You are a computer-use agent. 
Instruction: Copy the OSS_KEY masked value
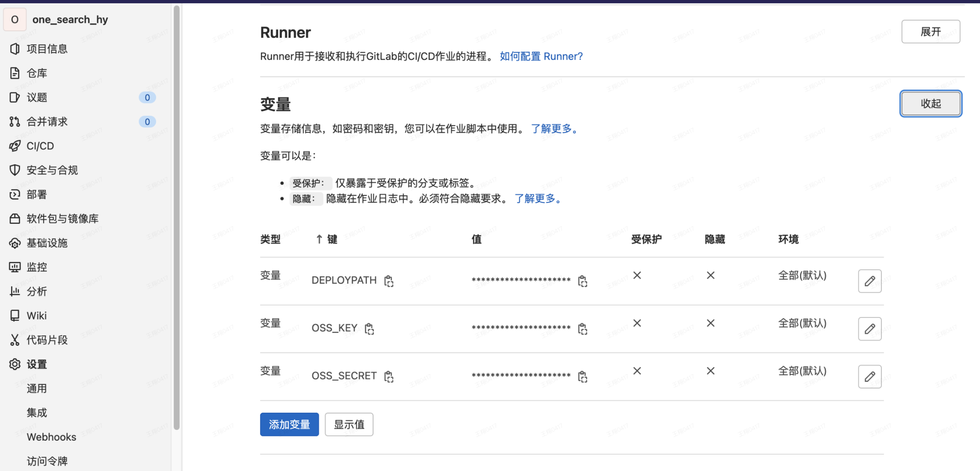(582, 329)
